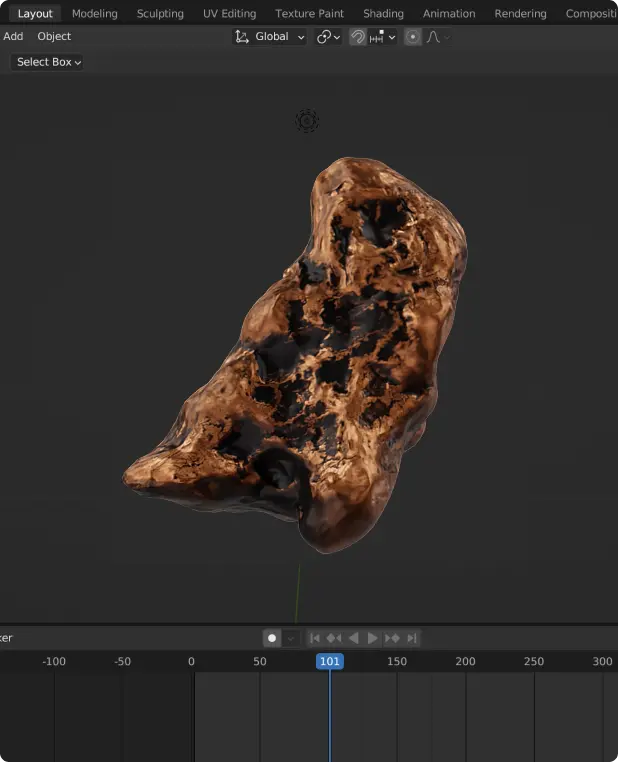Play animation in reverse
618x762 pixels.
click(353, 638)
